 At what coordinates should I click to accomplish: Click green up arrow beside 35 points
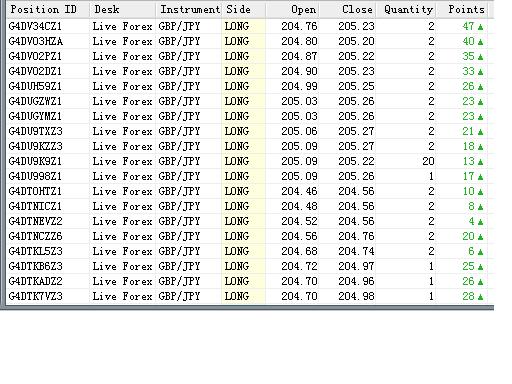(480, 57)
